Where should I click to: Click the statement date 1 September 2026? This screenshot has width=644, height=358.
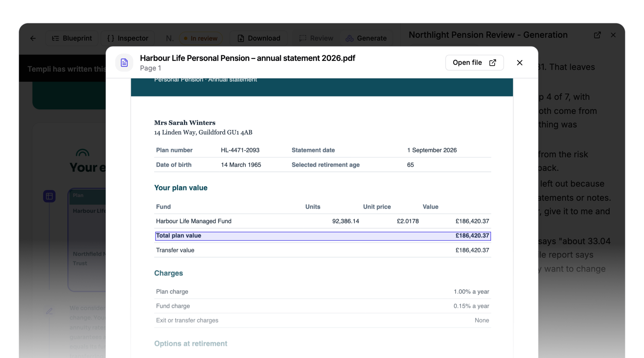point(432,150)
